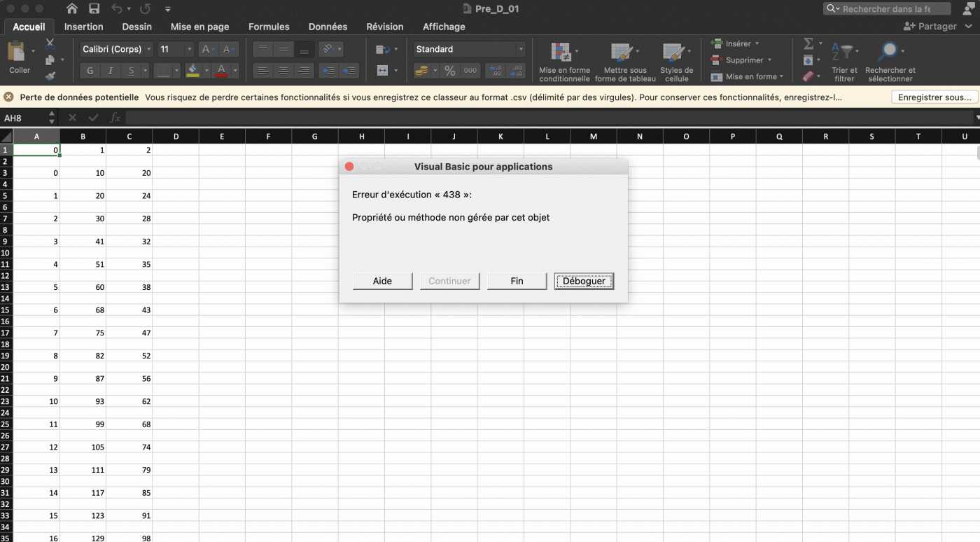Open the Données ribbon tab

point(328,27)
